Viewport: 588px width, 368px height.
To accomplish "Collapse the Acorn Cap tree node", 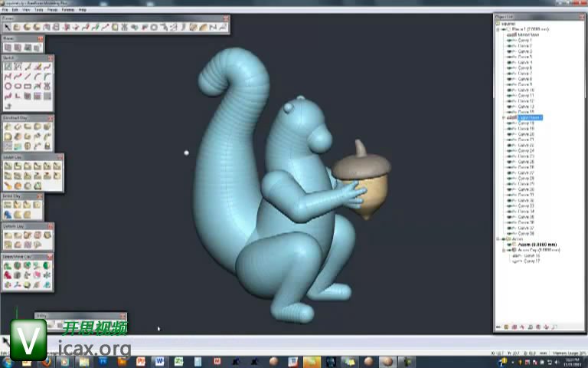I will tap(504, 250).
